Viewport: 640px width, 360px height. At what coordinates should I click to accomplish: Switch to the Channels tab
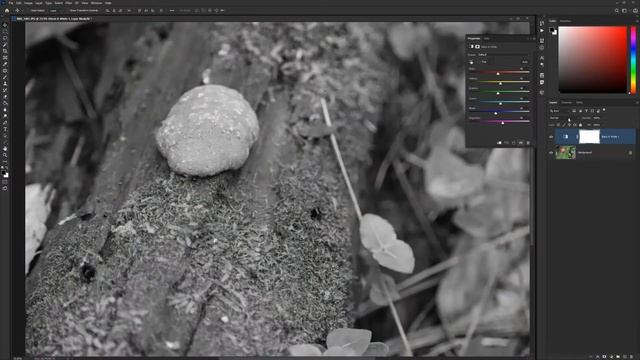(x=567, y=103)
